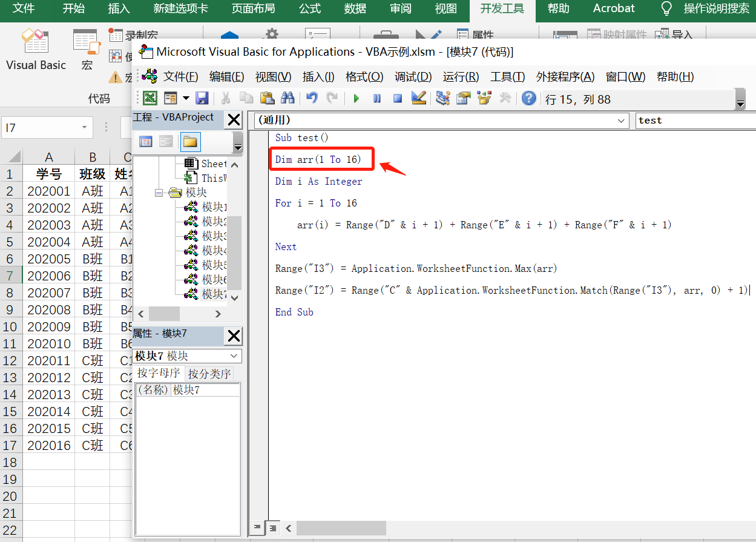The width and height of the screenshot is (756, 542).
Task: Switch to the 按字母序 properties tab
Action: point(159,373)
